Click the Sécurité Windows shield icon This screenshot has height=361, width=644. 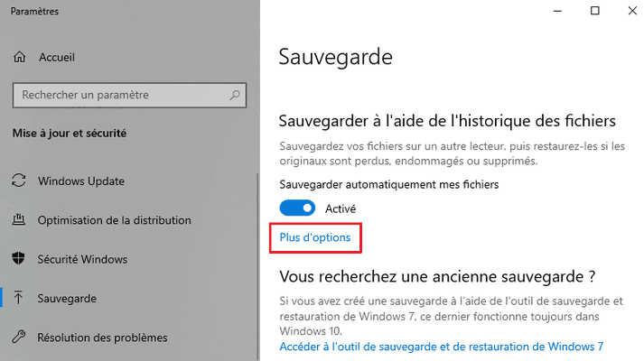point(20,259)
